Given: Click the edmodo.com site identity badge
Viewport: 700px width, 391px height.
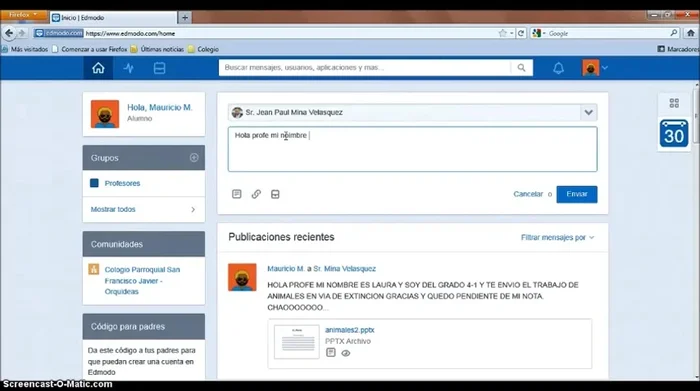Looking at the screenshot, I should pyautogui.click(x=58, y=33).
